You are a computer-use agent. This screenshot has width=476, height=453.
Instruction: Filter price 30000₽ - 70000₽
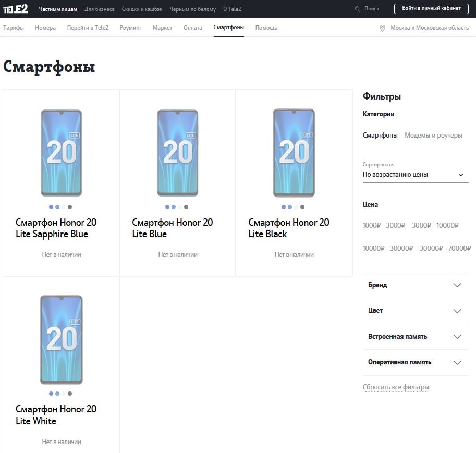pyautogui.click(x=445, y=248)
